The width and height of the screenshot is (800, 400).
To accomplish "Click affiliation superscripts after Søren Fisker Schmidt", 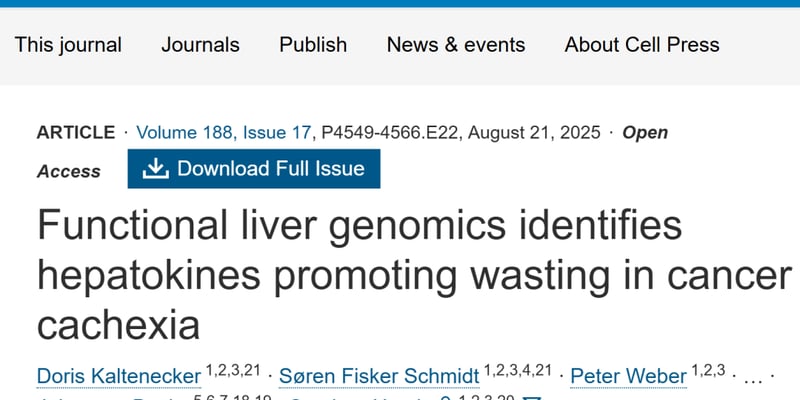I will coord(518,371).
